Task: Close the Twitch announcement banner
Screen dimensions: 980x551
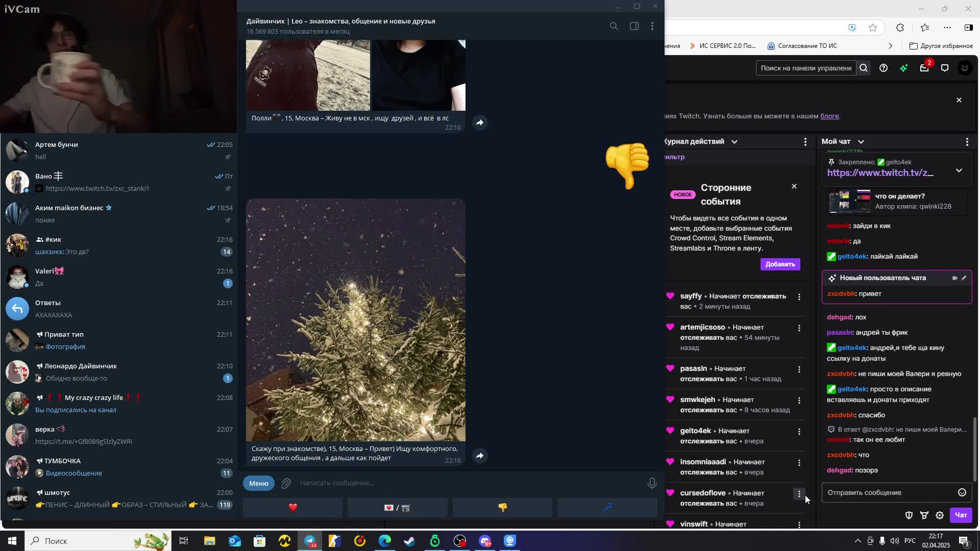Action: pyautogui.click(x=959, y=100)
